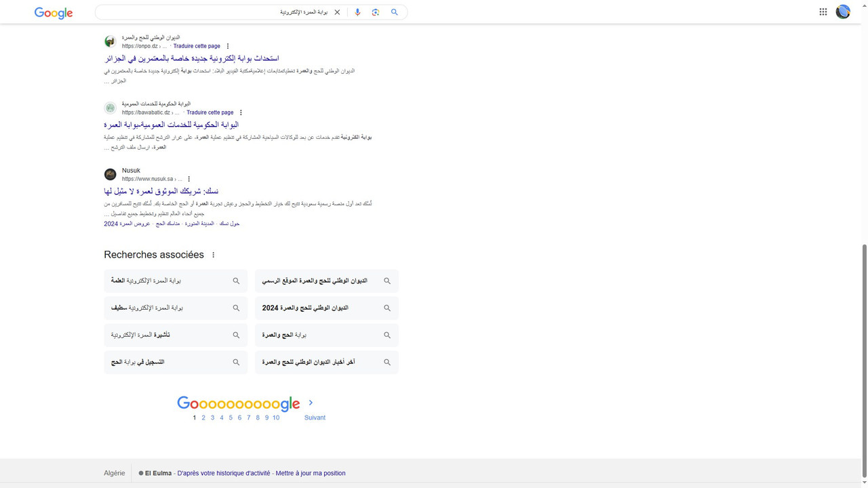Go to results page 7

[x=249, y=418]
